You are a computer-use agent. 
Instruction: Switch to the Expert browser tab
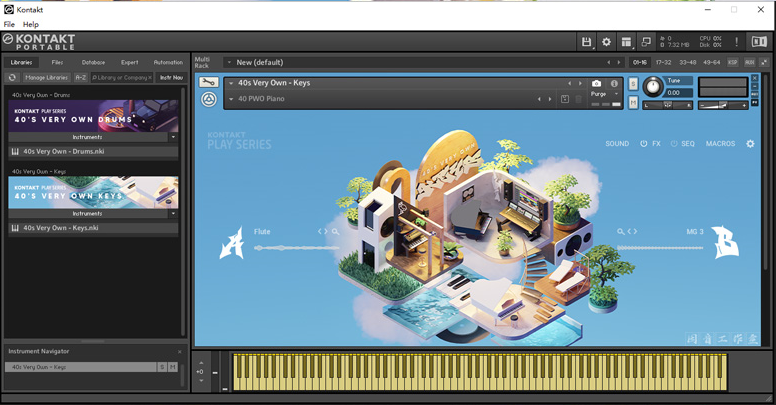pyautogui.click(x=130, y=62)
